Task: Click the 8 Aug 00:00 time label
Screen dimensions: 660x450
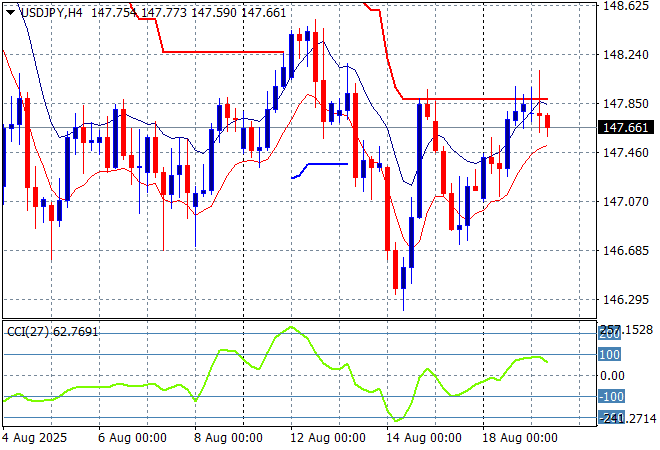Action: 228,438
